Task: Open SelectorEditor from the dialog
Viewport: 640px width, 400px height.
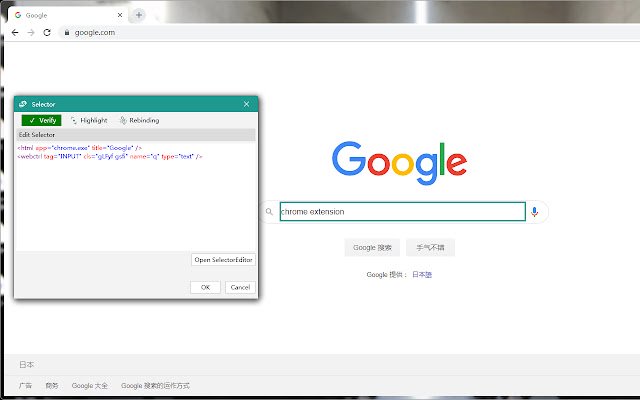Action: [x=223, y=260]
